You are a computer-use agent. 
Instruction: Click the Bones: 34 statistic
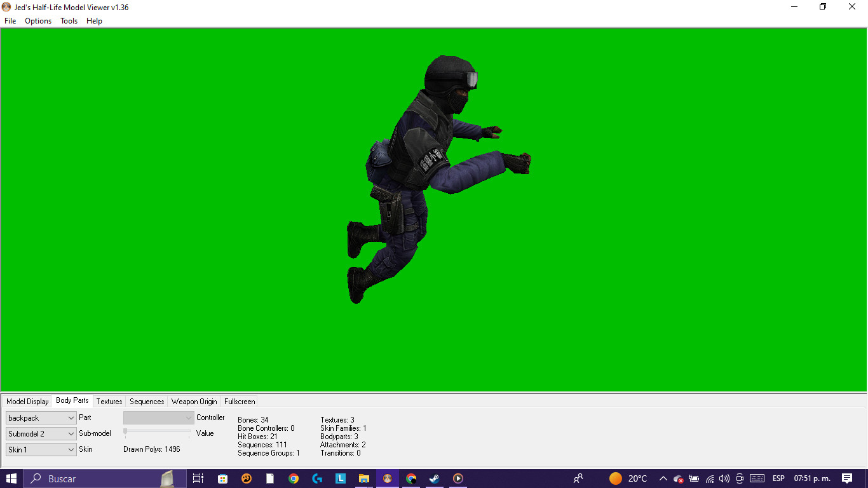coord(253,420)
